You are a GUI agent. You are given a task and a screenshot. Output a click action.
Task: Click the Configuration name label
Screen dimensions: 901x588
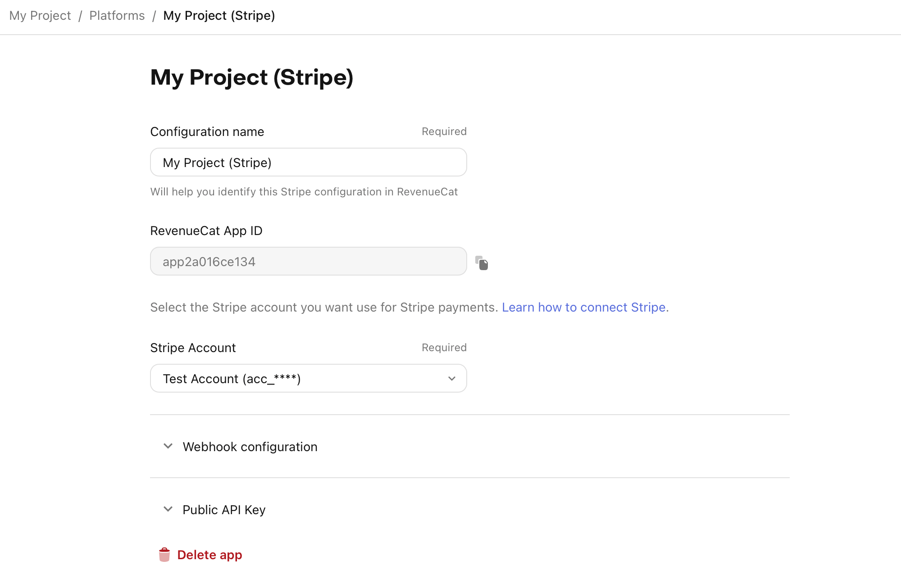[207, 131]
